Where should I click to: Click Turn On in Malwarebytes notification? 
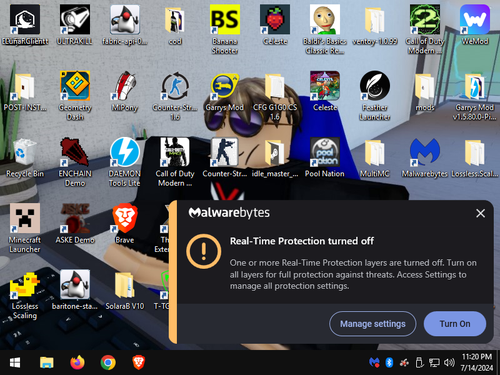point(455,324)
